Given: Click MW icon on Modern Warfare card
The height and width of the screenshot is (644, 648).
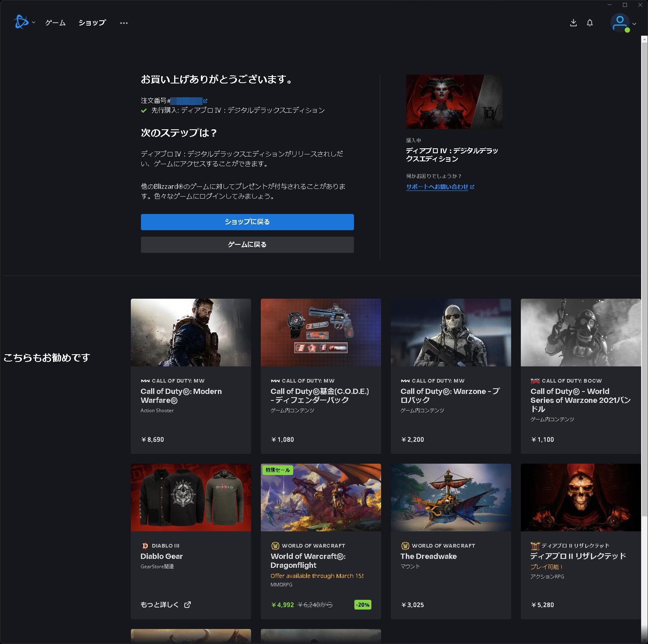Looking at the screenshot, I should pyautogui.click(x=145, y=381).
